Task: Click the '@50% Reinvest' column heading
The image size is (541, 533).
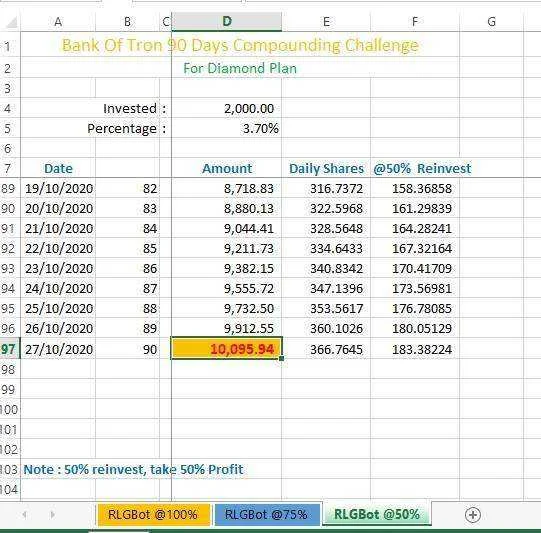Action: tap(422, 168)
